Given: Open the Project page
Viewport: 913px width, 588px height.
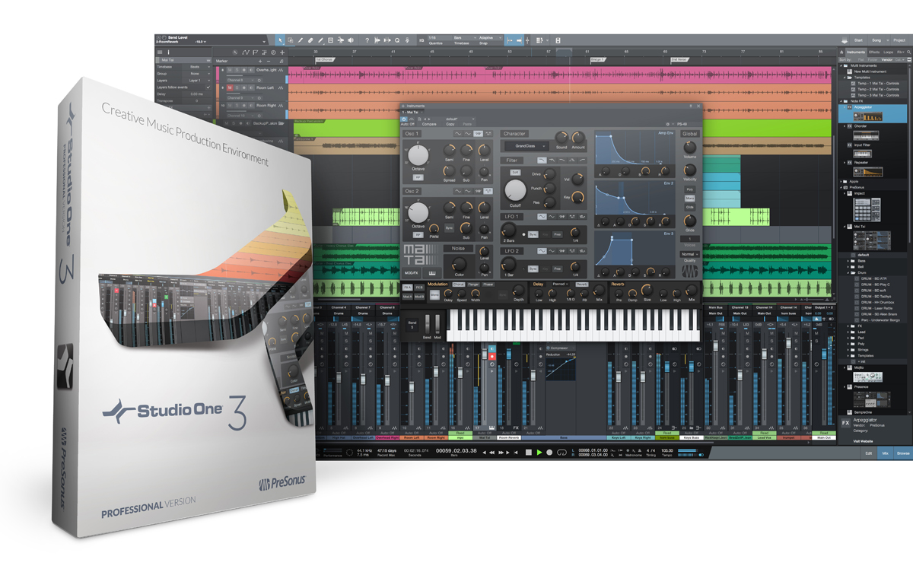Looking at the screenshot, I should (x=899, y=40).
